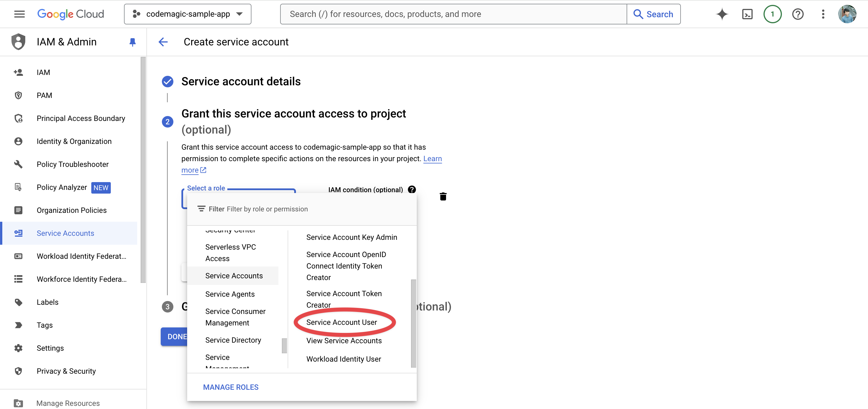
Task: Expand Service Accounts category in role list
Action: pos(234,275)
